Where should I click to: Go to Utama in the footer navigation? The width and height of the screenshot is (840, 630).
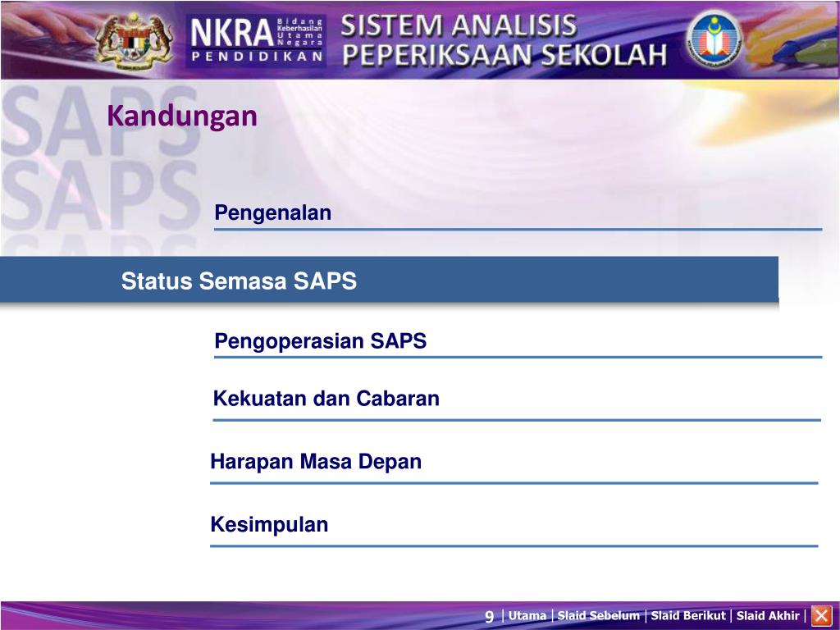(527, 616)
